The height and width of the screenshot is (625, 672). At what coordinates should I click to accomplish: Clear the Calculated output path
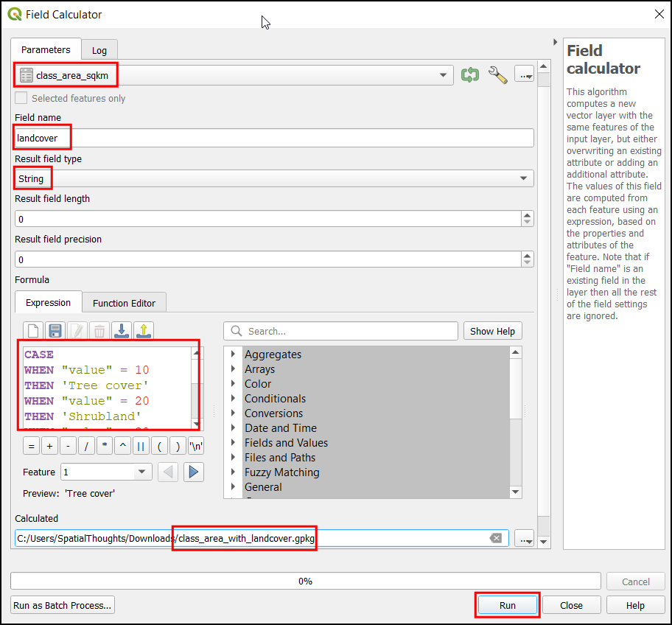coord(497,538)
